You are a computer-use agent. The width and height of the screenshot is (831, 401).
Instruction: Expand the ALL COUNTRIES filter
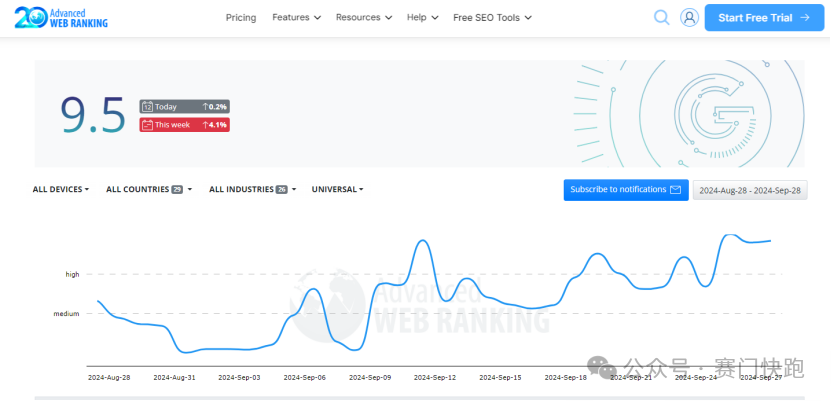(x=148, y=189)
